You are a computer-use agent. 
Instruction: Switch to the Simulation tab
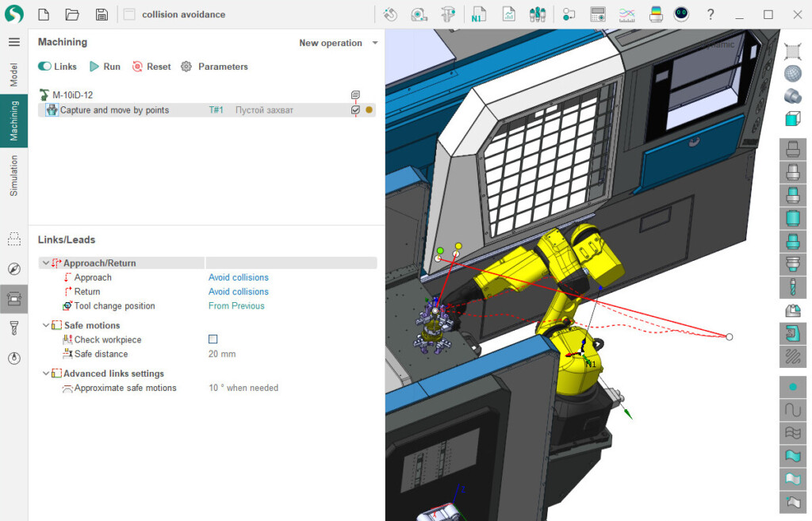click(x=13, y=175)
